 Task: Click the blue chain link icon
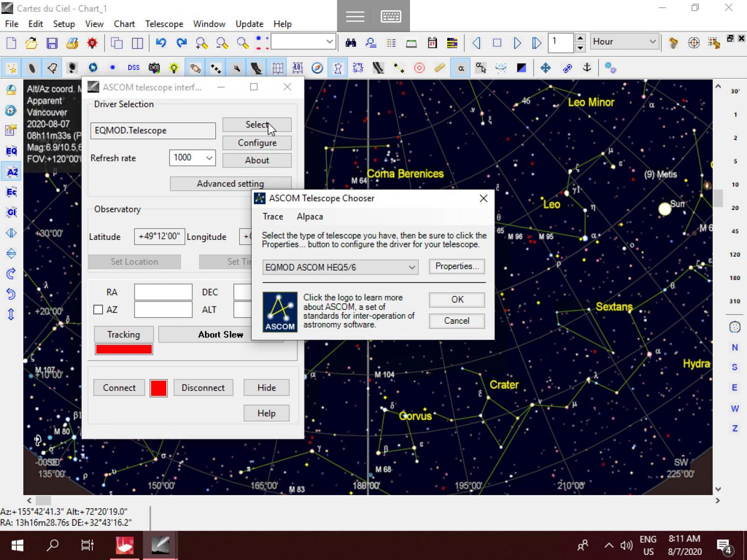567,68
